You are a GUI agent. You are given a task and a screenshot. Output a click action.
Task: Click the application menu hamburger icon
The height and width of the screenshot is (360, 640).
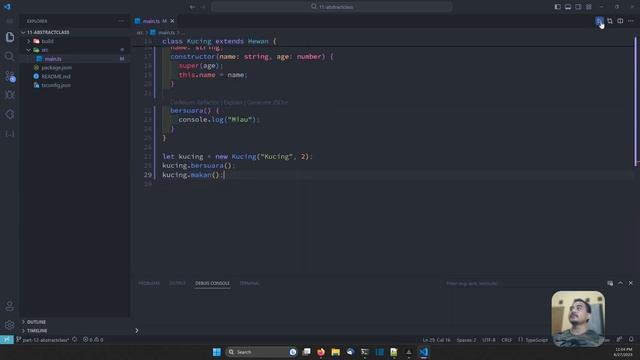tap(10, 21)
